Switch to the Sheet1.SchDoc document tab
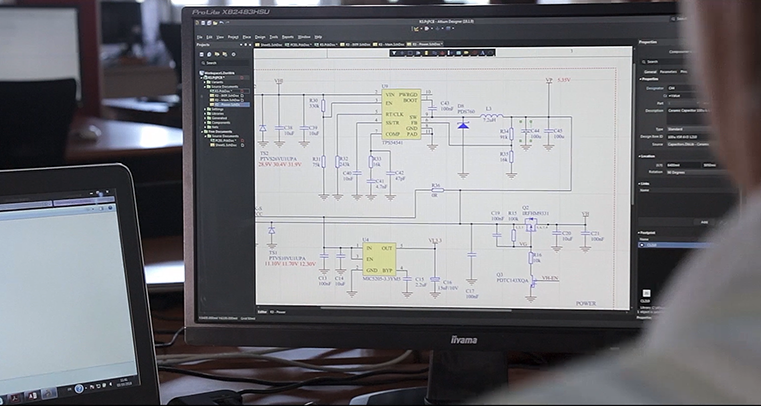 coord(268,45)
